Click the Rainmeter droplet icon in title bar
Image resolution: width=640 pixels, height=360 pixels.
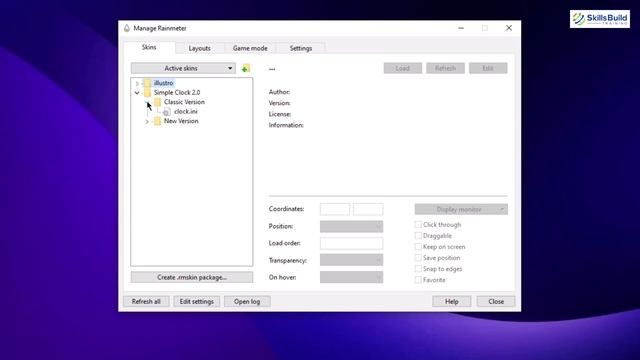(127, 28)
